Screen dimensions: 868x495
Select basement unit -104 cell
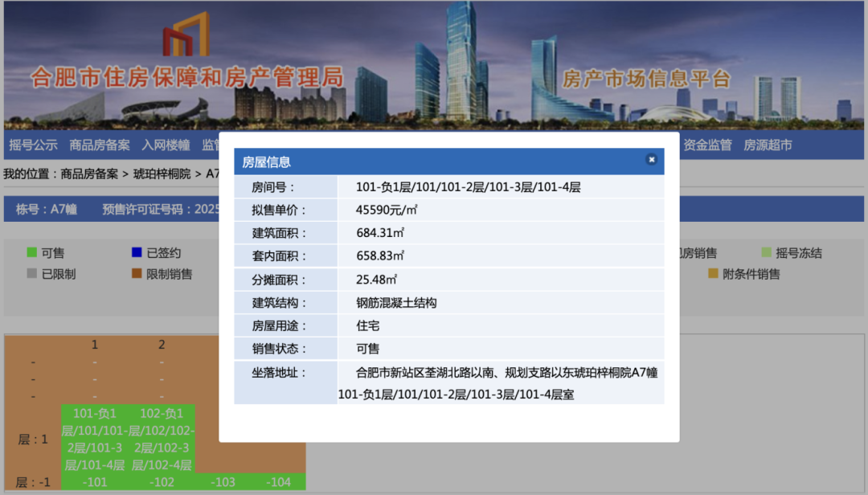(x=278, y=482)
